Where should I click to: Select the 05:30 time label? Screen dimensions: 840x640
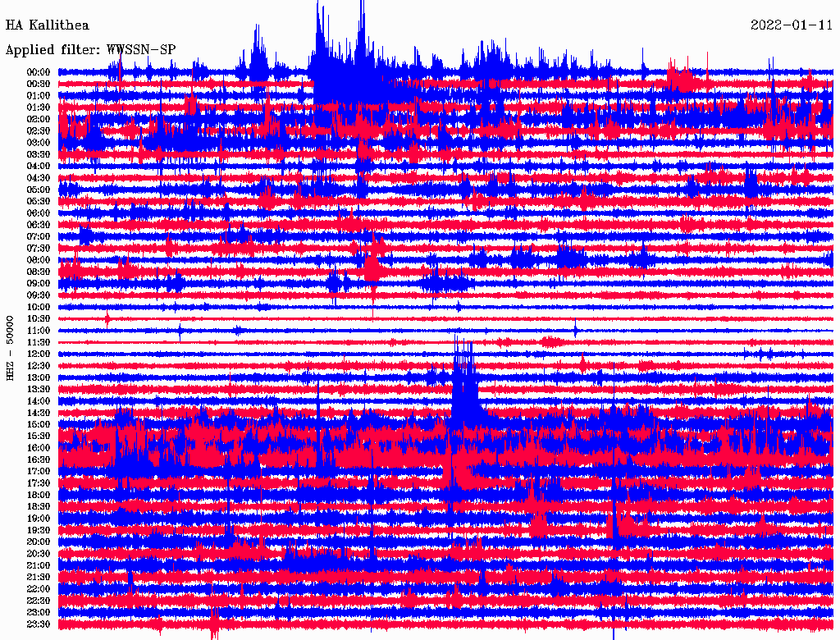[39, 201]
